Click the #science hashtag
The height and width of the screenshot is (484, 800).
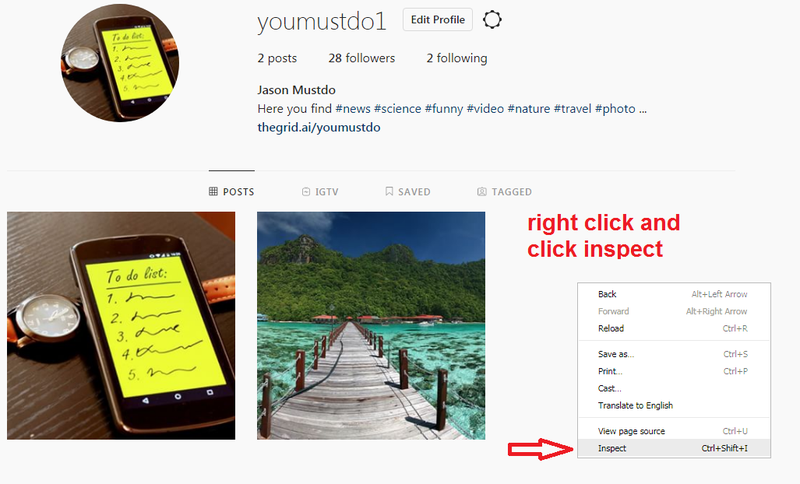pos(397,109)
